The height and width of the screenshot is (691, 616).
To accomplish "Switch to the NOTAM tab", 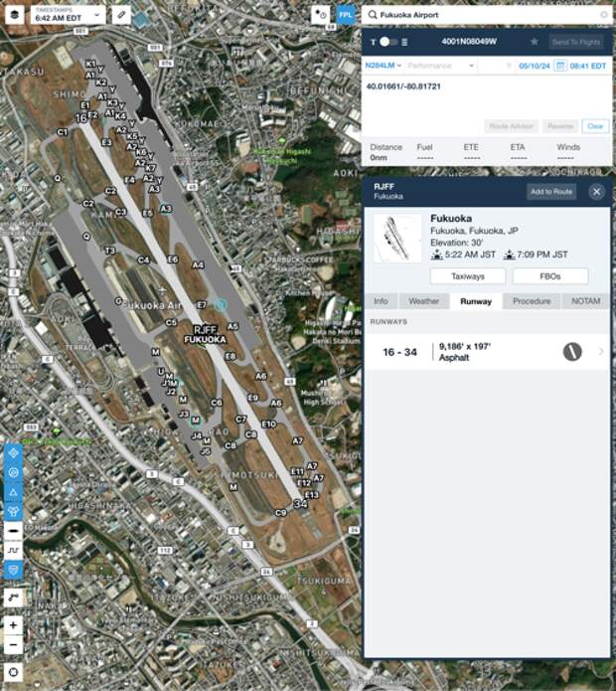I will tap(585, 301).
